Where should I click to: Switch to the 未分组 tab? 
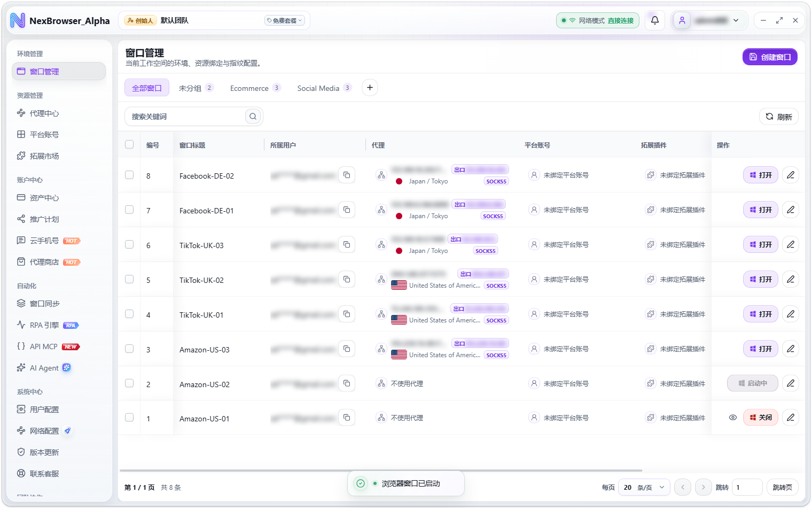pos(196,88)
